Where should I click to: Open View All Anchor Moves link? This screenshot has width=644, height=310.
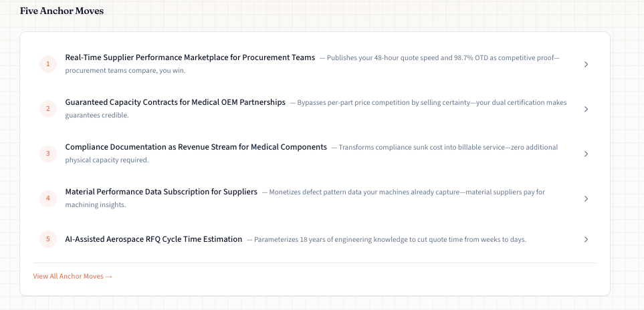coord(73,277)
